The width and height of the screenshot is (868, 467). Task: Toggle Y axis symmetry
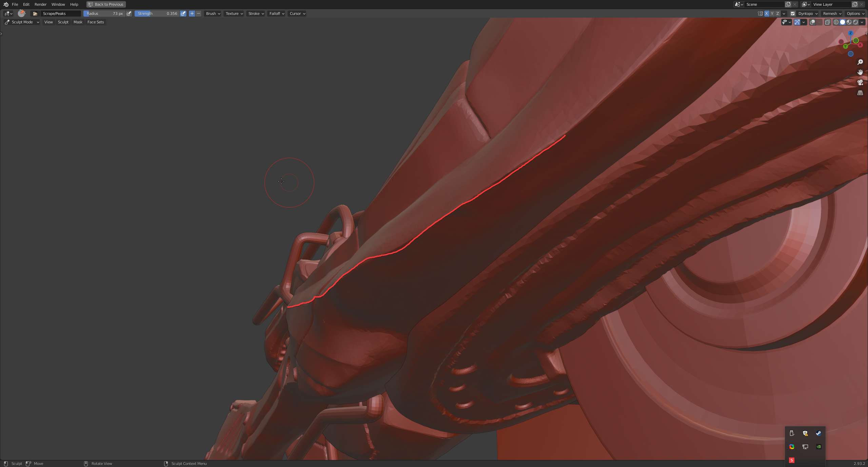pyautogui.click(x=772, y=14)
